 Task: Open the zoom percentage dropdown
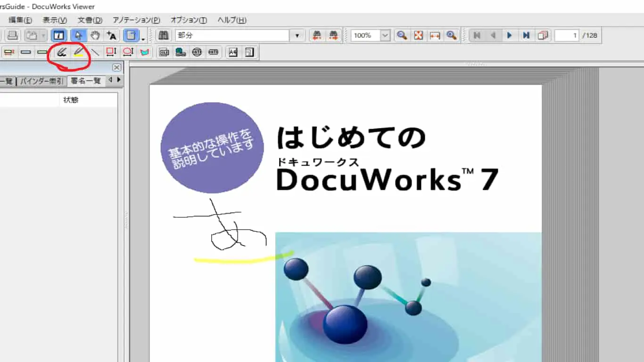[x=386, y=35]
